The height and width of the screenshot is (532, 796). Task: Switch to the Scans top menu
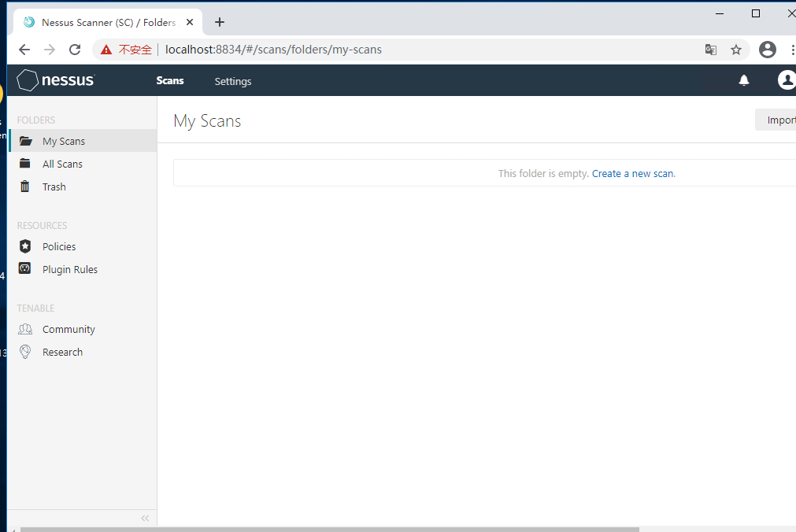point(170,80)
